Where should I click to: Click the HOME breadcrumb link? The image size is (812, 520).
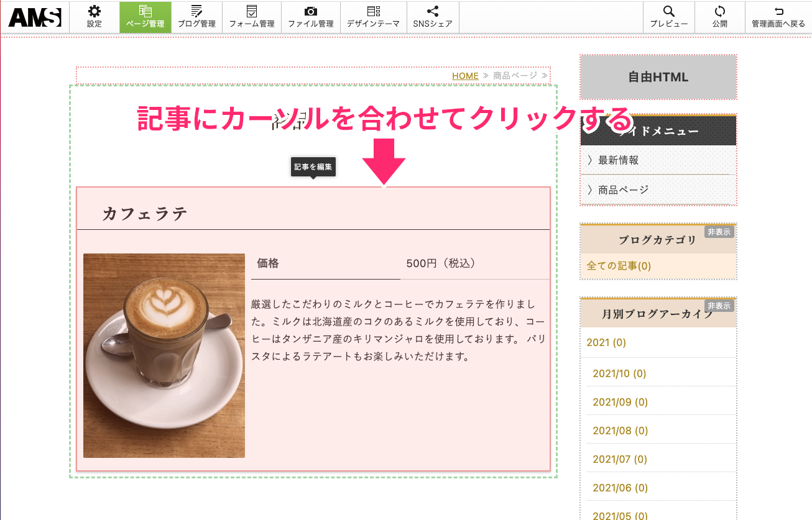(465, 76)
